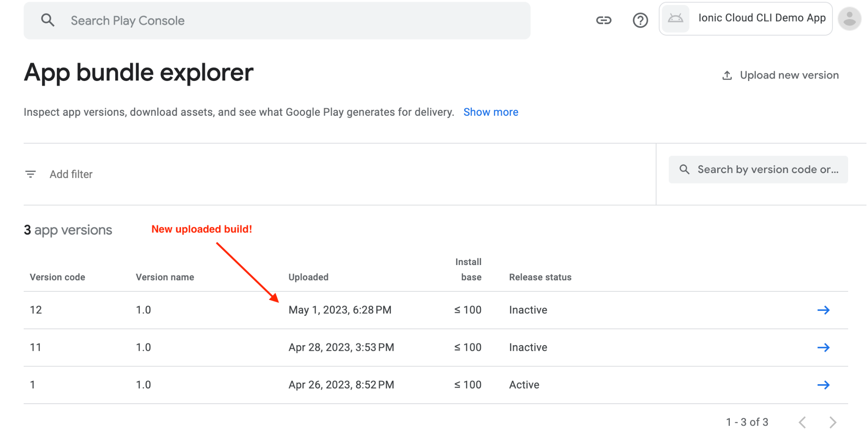Click the Upload new version button
The height and width of the screenshot is (444, 868).
tap(788, 75)
